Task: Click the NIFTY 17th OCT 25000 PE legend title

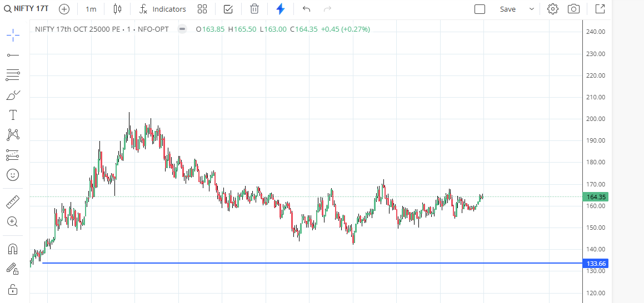Action: pyautogui.click(x=78, y=29)
